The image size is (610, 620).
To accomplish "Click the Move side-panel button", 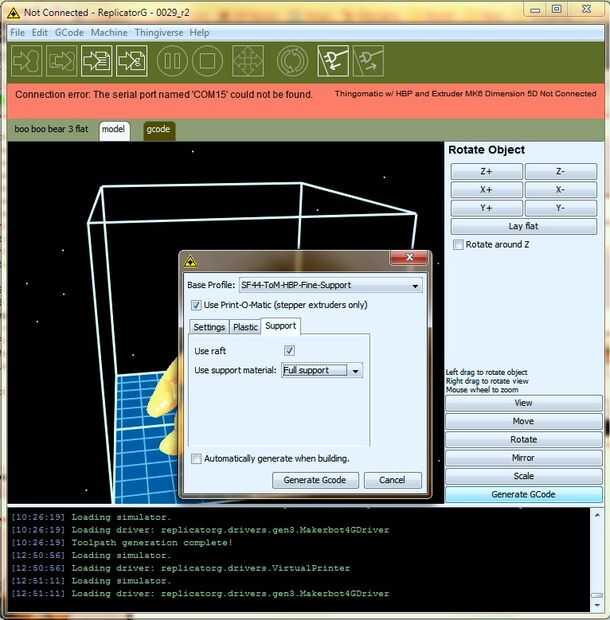I will pos(523,421).
